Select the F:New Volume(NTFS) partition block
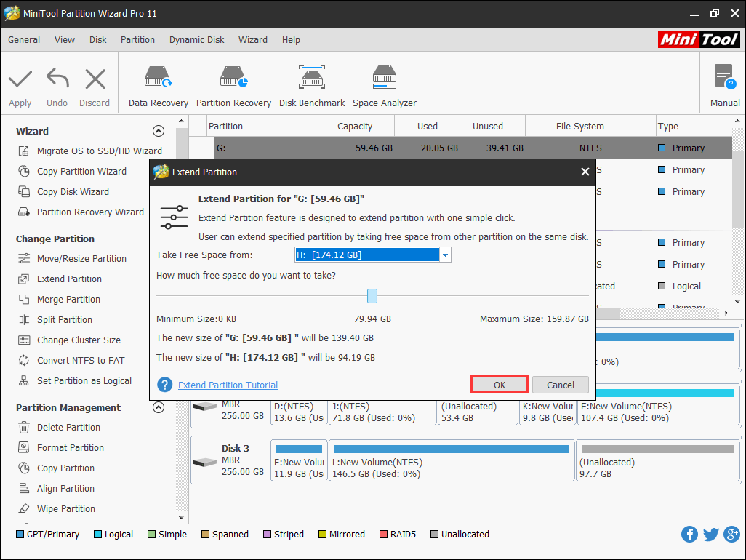The image size is (746, 560). pos(659,406)
